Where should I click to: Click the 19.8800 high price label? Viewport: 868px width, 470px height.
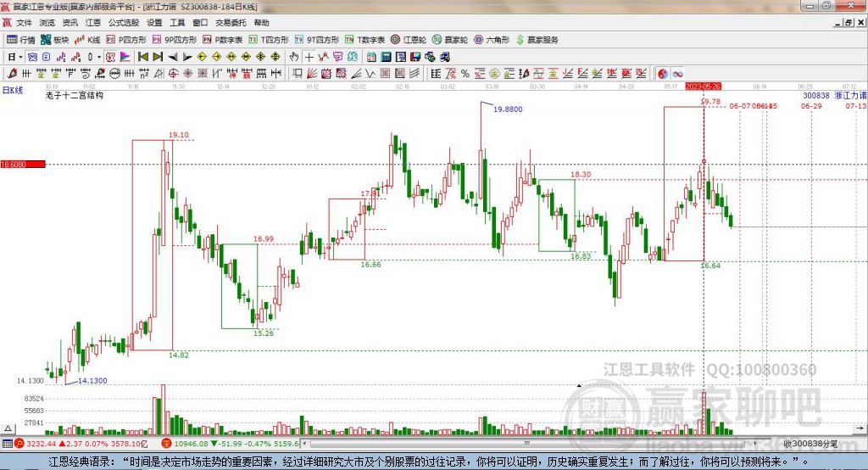(x=508, y=109)
